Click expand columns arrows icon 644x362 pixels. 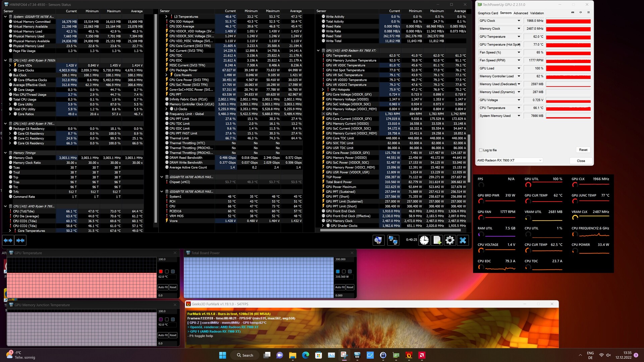[x=8, y=240]
